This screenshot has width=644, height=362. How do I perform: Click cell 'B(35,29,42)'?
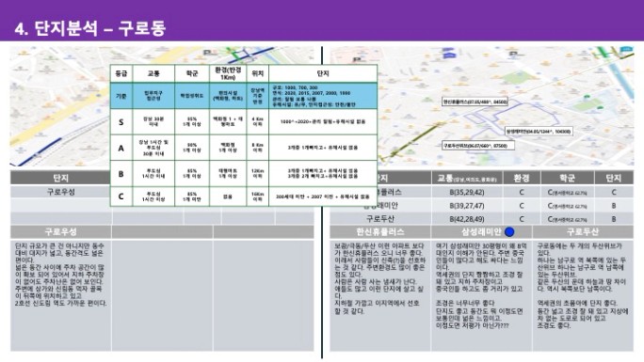pos(467,192)
